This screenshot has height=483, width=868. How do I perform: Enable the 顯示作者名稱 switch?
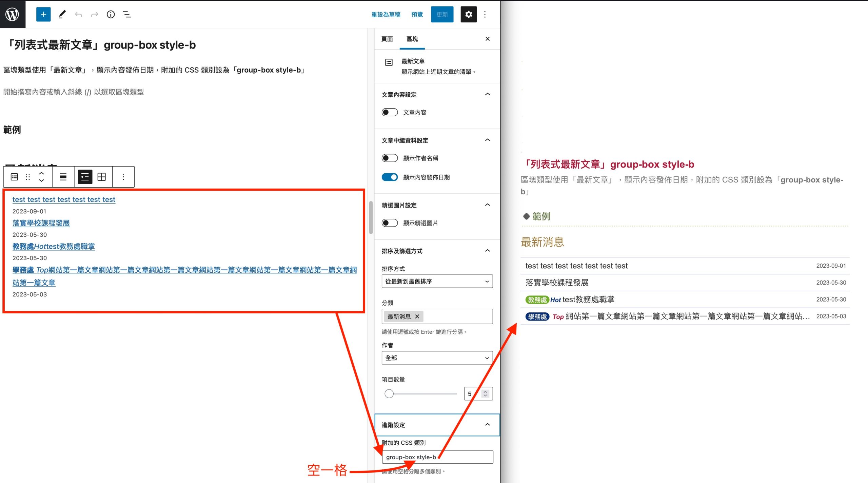[x=390, y=158]
